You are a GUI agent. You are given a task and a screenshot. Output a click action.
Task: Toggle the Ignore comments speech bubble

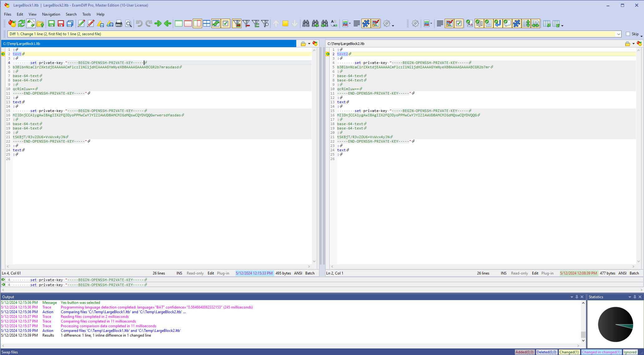click(507, 23)
